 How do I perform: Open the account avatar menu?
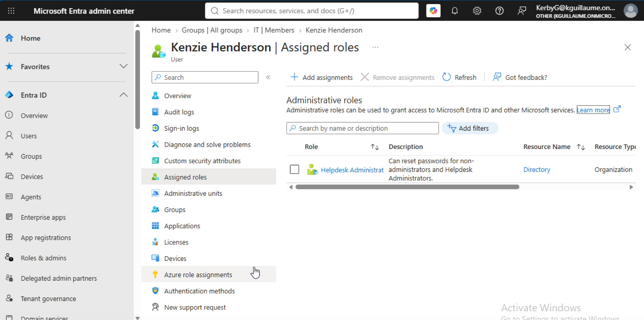[x=630, y=11]
